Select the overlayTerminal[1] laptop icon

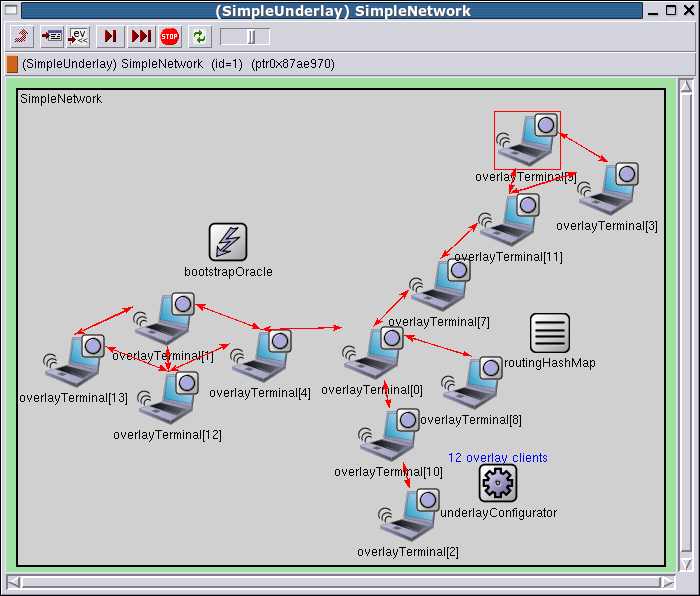click(x=164, y=319)
